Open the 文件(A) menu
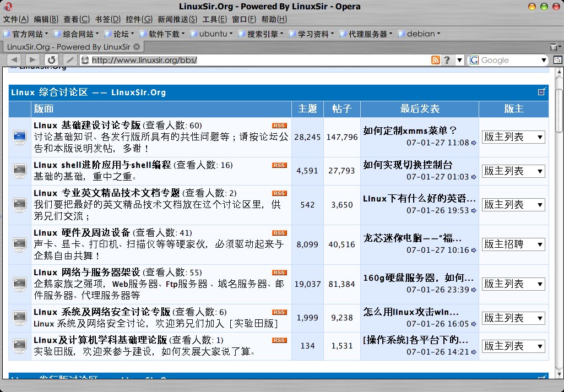 click(x=16, y=19)
